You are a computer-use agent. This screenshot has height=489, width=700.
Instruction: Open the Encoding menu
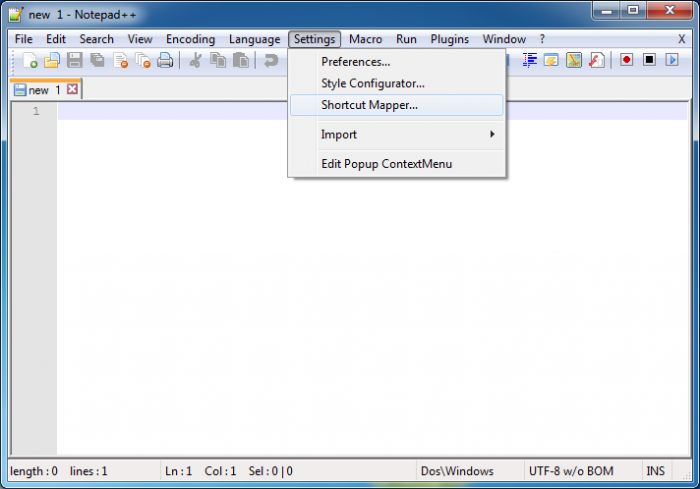[x=191, y=39]
